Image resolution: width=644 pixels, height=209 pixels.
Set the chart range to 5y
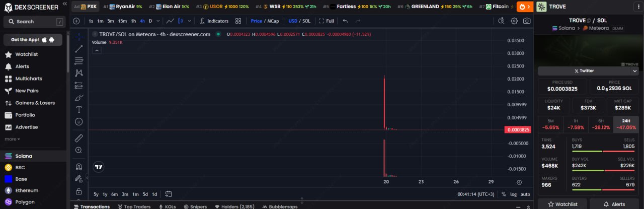click(96, 194)
